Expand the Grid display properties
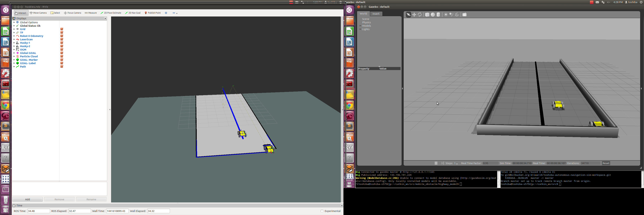Screen dimensions: 644x215 [14, 29]
